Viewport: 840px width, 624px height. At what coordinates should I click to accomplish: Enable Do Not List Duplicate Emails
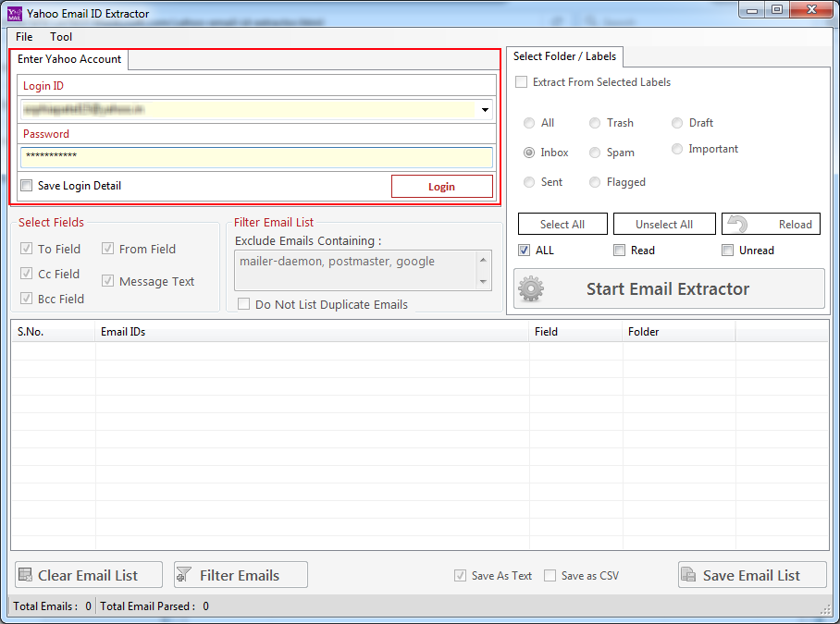tap(243, 304)
